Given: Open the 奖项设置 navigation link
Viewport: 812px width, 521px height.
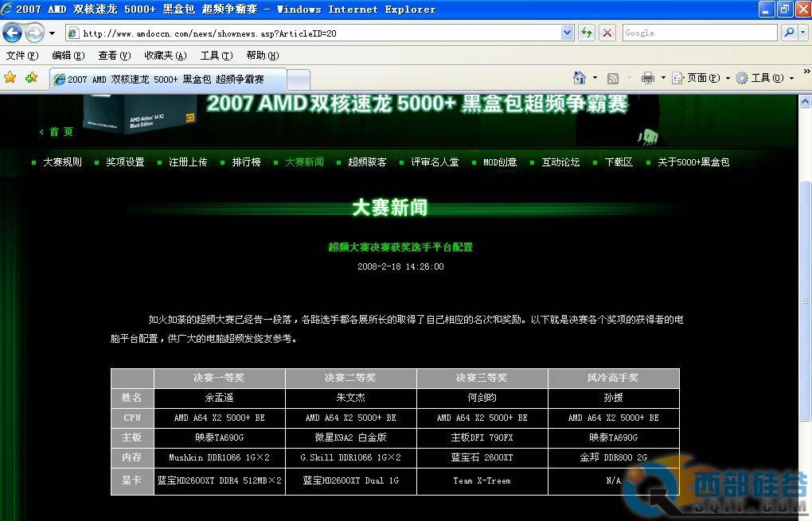Looking at the screenshot, I should tap(125, 162).
